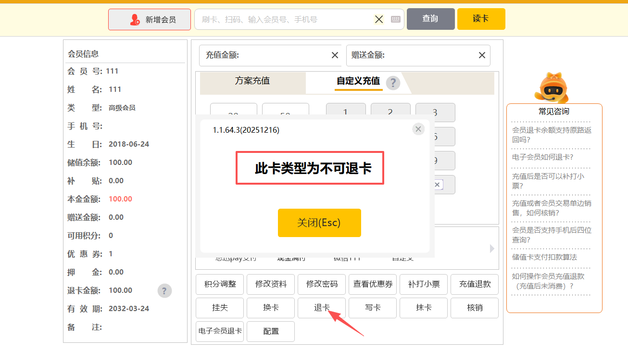The width and height of the screenshot is (628, 364).
Task: Click the 退卡 button
Action: pyautogui.click(x=322, y=308)
